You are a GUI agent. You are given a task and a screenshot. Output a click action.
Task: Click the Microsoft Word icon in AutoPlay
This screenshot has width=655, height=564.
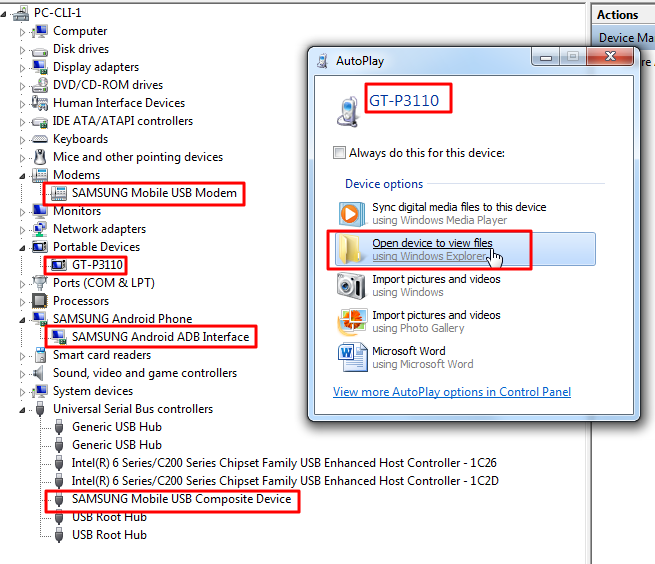[x=353, y=357]
